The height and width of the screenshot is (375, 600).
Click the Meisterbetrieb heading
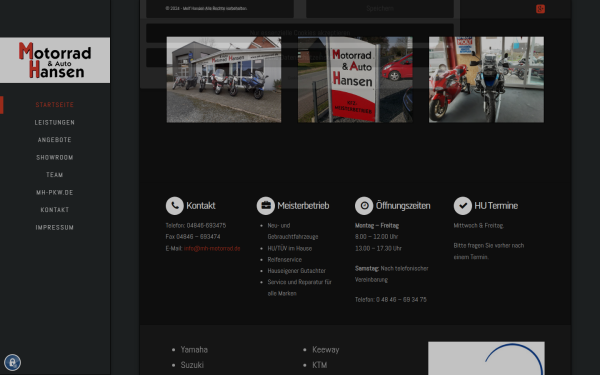(x=303, y=205)
